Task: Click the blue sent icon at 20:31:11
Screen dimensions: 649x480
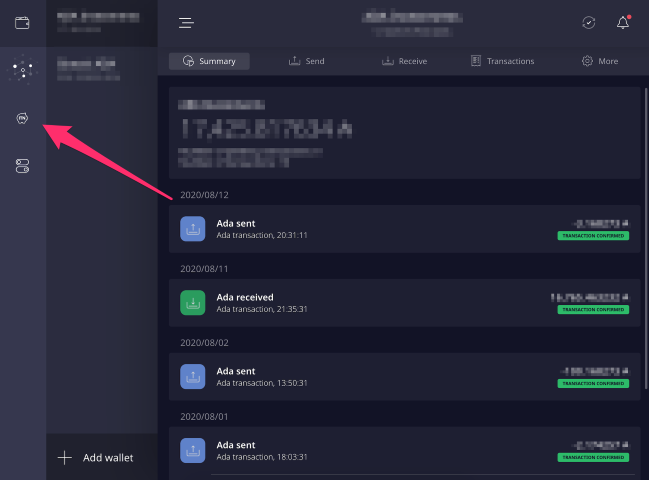Action: [192, 229]
